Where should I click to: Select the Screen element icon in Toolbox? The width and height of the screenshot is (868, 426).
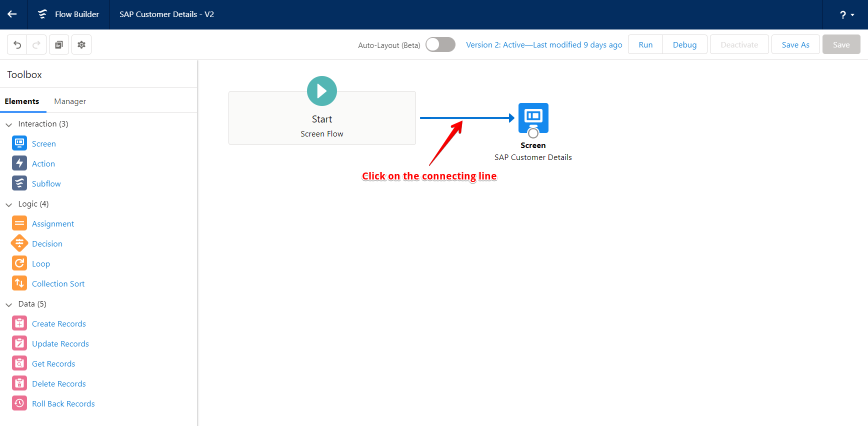[19, 143]
